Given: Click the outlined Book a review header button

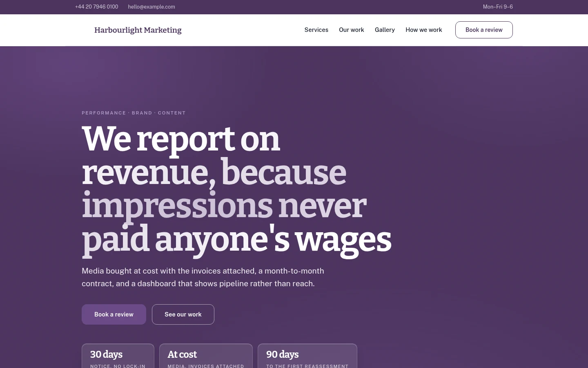Looking at the screenshot, I should (484, 30).
